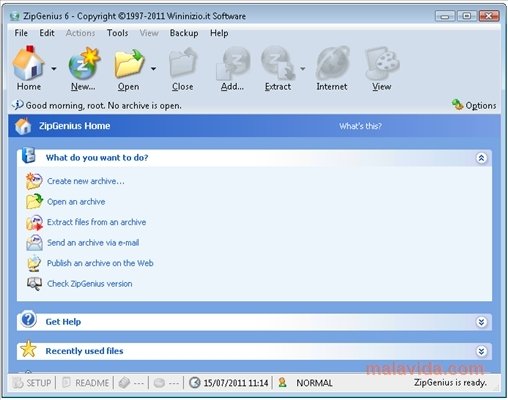508x400 pixels.
Task: Open the Edit menu
Action: [x=47, y=33]
